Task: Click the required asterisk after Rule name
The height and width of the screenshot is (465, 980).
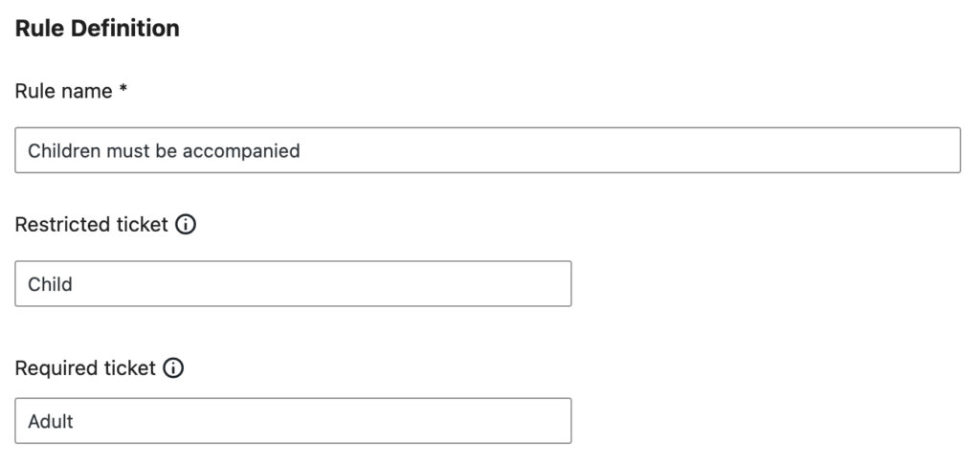Action: [x=123, y=91]
